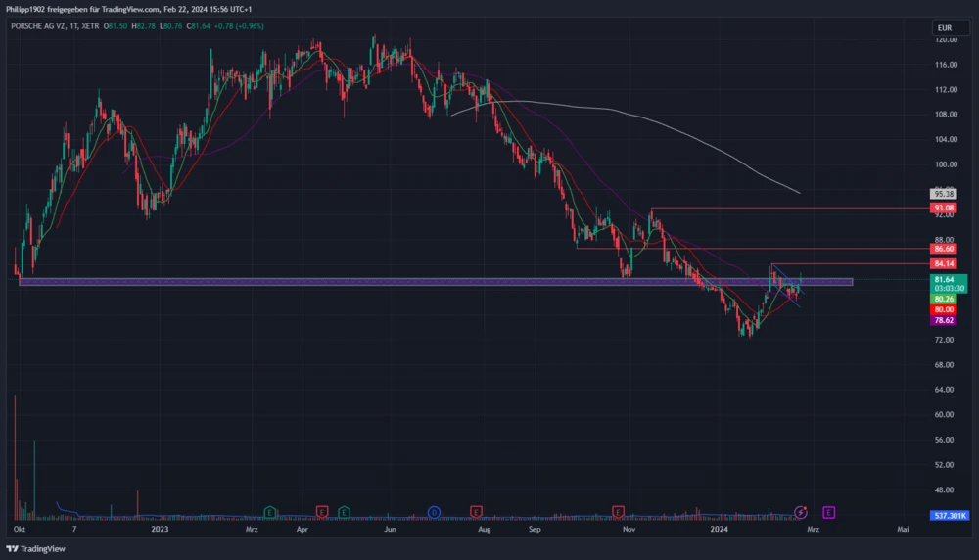Select the 86.60 price level label
Viewport: 979px width, 560px height.
click(x=945, y=250)
